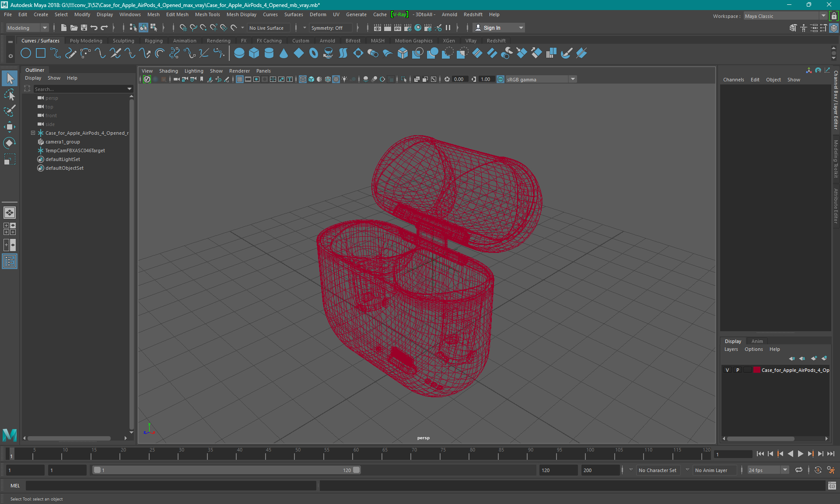The image size is (840, 504).
Task: Open the Maya Classic workspace dropdown
Action: pyautogui.click(x=785, y=16)
